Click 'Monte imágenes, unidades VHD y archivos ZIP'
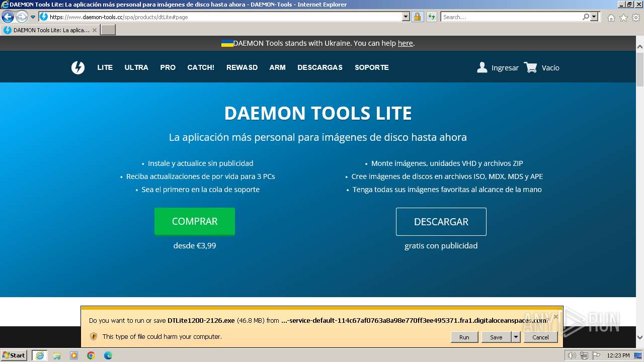 [x=447, y=163]
